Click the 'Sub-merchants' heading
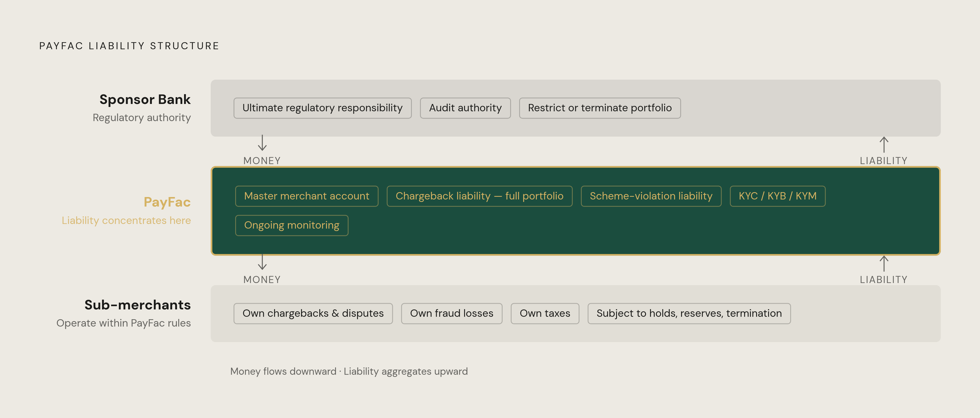 (138, 305)
